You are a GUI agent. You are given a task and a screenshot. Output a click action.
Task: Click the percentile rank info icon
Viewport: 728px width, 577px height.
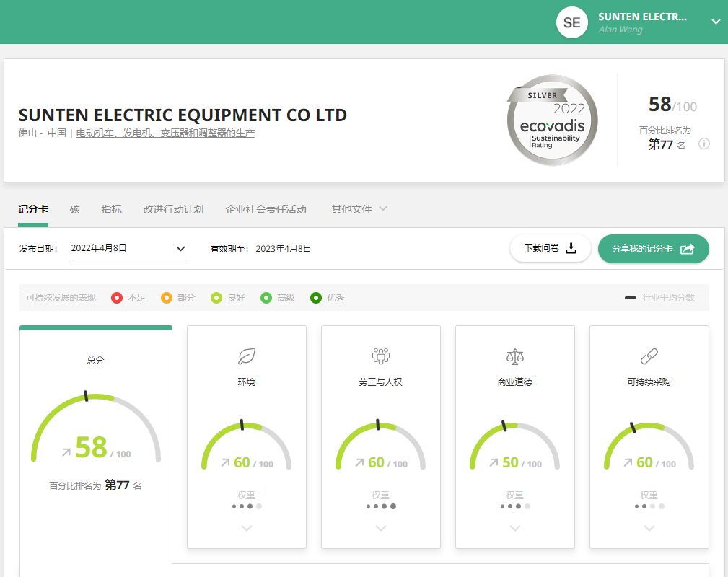click(704, 144)
